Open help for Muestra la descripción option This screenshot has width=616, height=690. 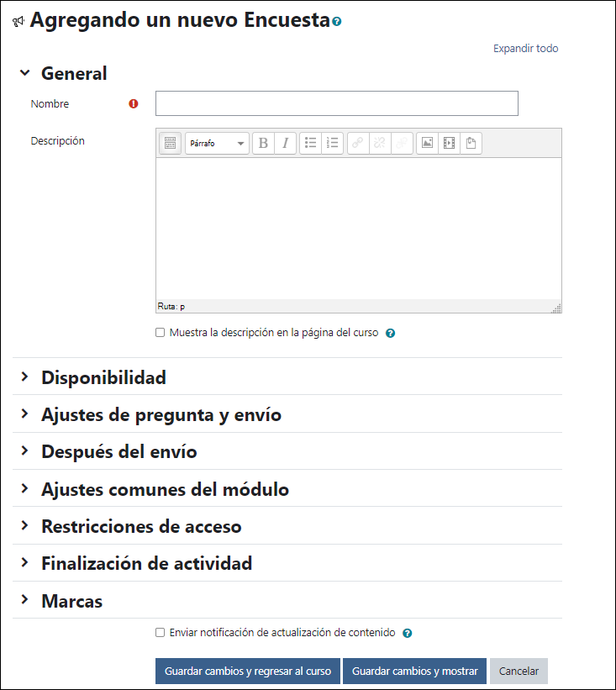(390, 333)
